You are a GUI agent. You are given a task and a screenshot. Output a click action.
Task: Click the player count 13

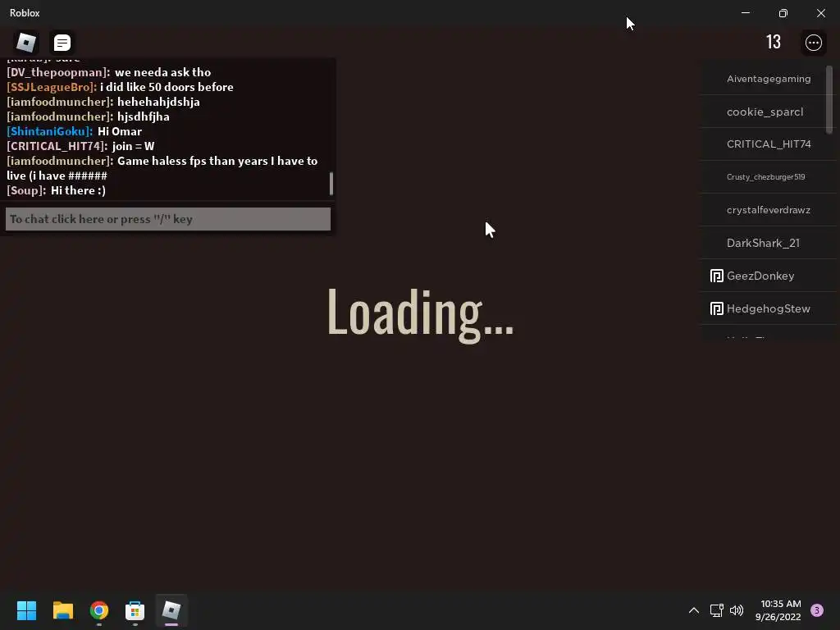click(x=773, y=42)
